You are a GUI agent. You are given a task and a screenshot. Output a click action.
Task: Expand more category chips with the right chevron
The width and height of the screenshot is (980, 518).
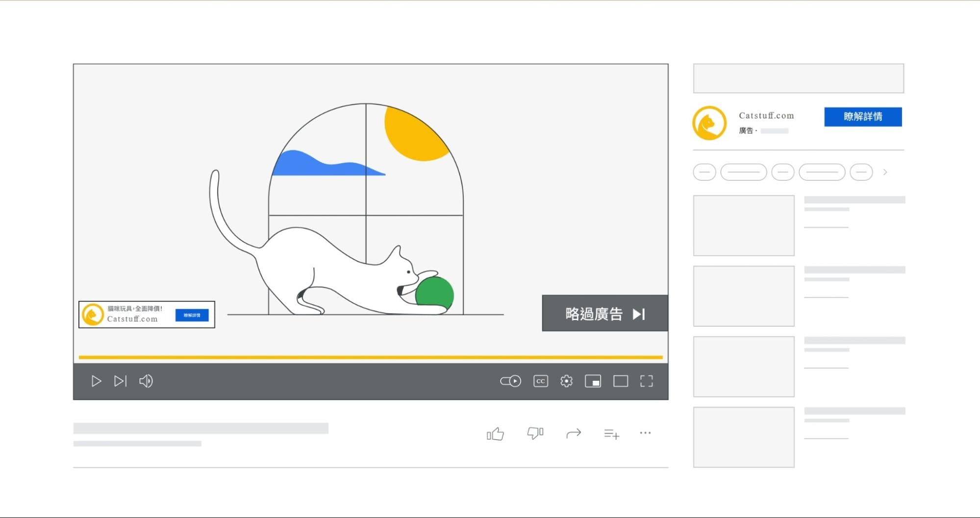click(885, 173)
